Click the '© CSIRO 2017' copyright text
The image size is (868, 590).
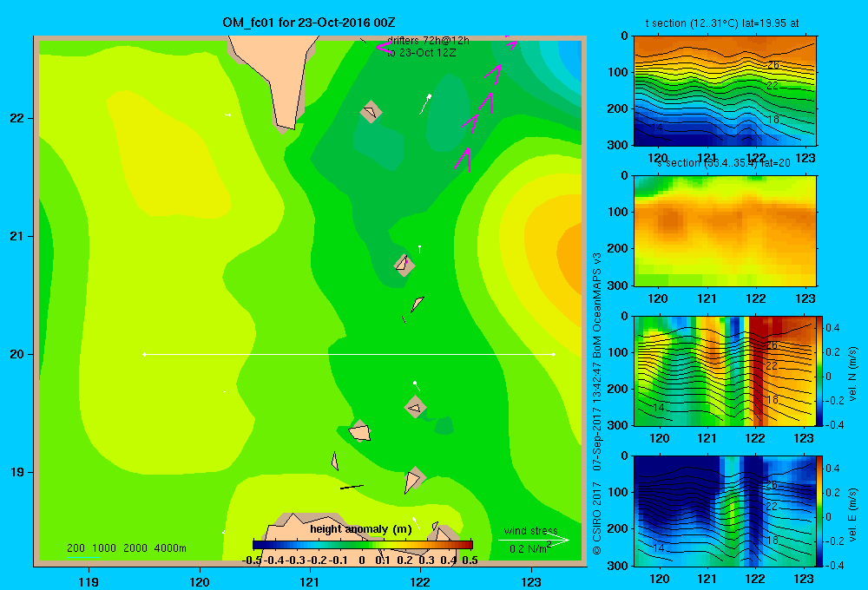pyautogui.click(x=597, y=518)
